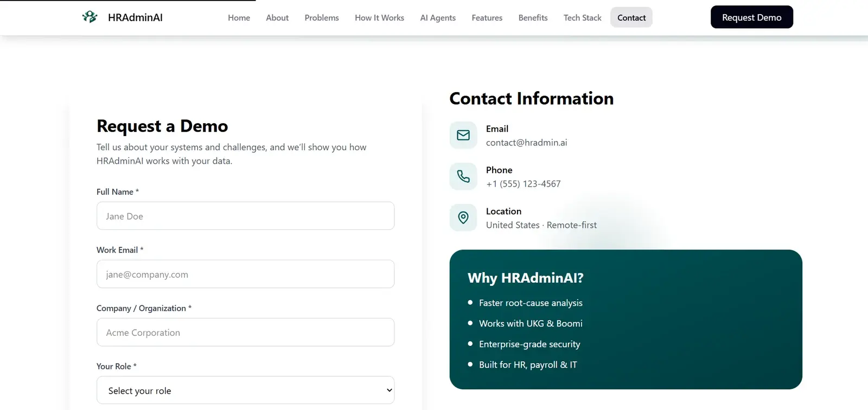
Task: Open the Problems nav link
Action: pyautogui.click(x=322, y=17)
